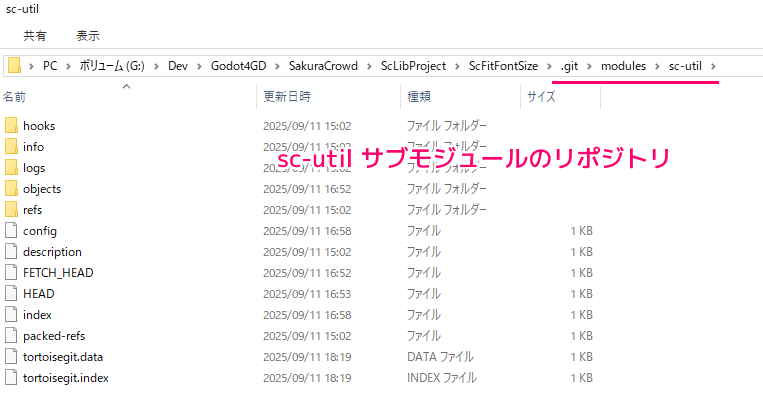Open the 共有 ribbon tab
This screenshot has width=763, height=416.
pos(34,36)
